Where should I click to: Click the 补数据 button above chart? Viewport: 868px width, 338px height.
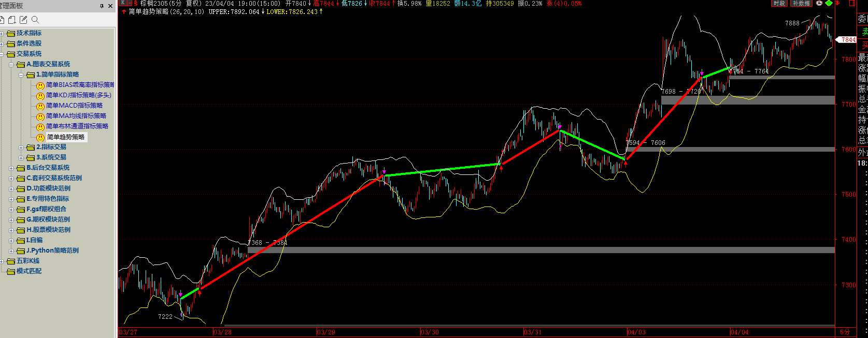(801, 3)
